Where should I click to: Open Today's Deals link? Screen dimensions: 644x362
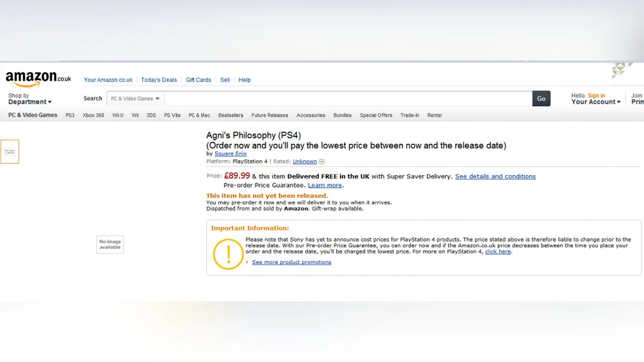159,80
